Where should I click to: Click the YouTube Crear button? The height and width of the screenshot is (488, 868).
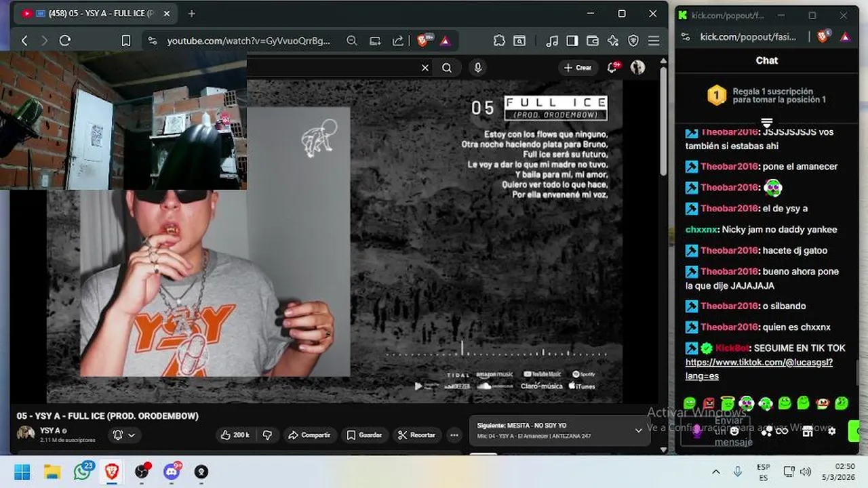pos(578,68)
